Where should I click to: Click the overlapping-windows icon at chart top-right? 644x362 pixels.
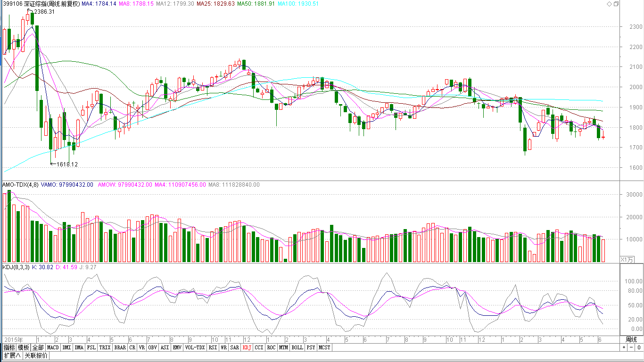[x=616, y=4]
